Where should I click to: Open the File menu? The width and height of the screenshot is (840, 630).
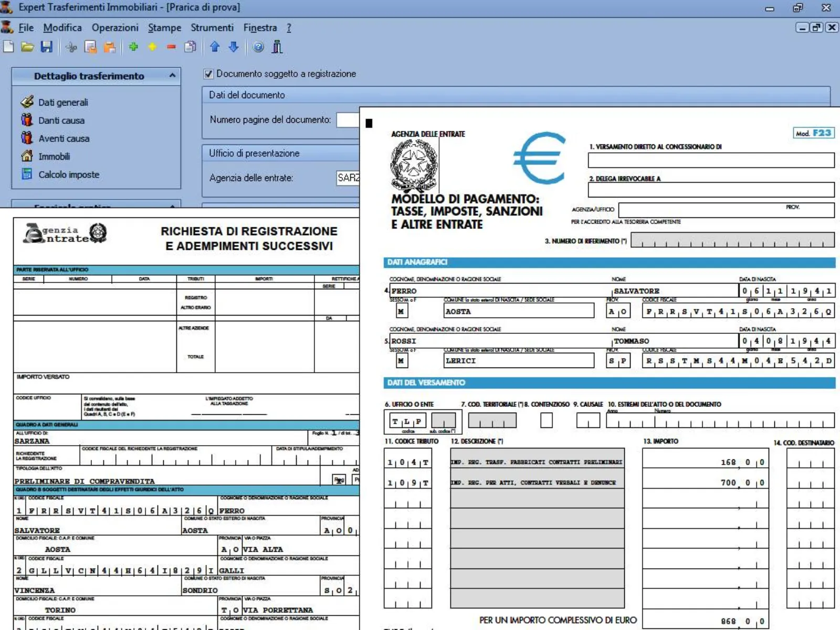coord(26,28)
